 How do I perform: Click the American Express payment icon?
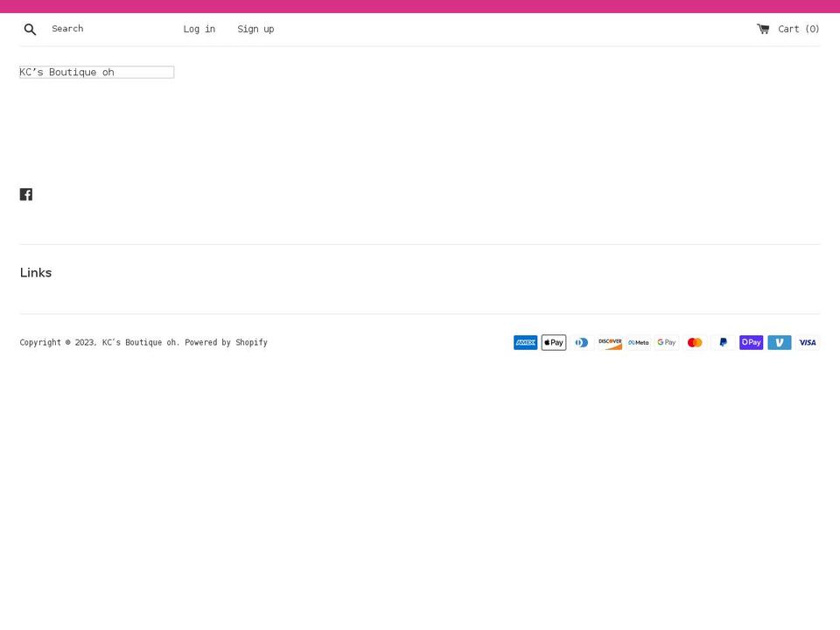526,342
